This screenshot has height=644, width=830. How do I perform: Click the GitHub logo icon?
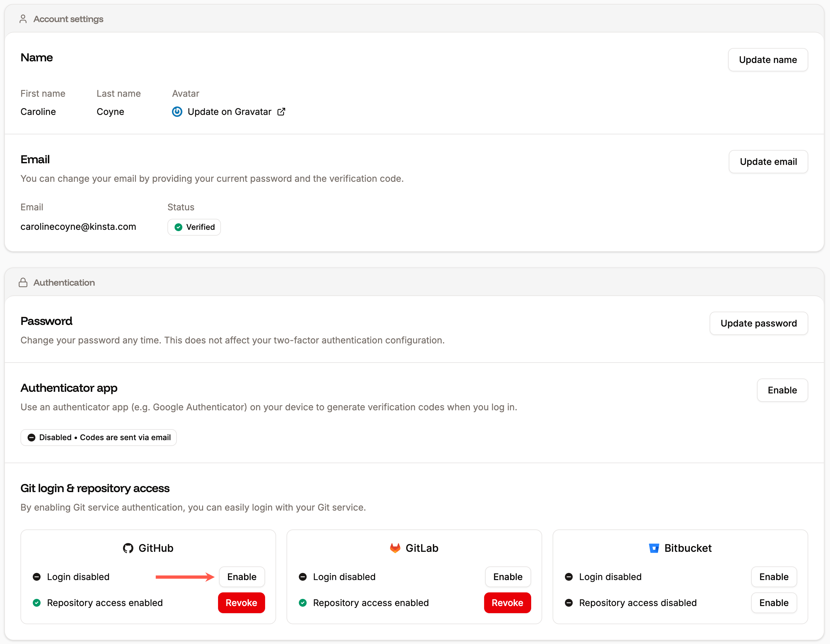(128, 548)
